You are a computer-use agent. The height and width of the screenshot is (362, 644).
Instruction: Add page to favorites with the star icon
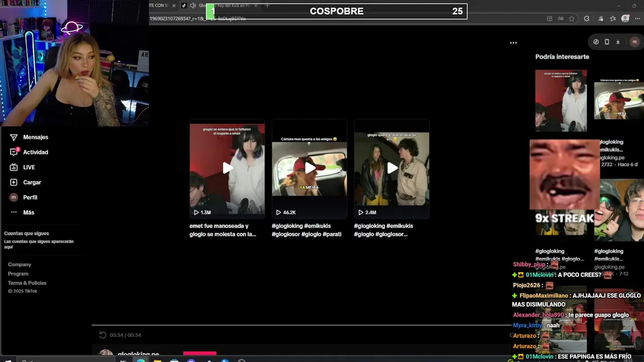click(572, 19)
